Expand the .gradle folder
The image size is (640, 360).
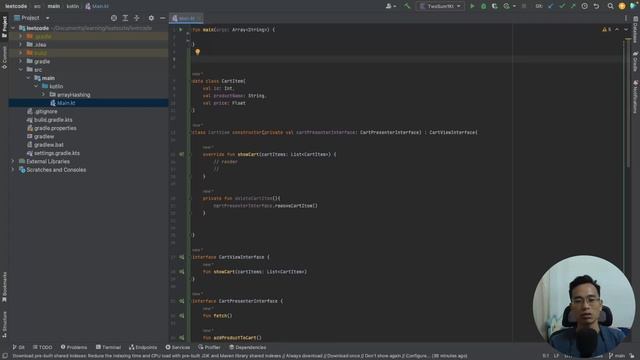click(x=21, y=36)
